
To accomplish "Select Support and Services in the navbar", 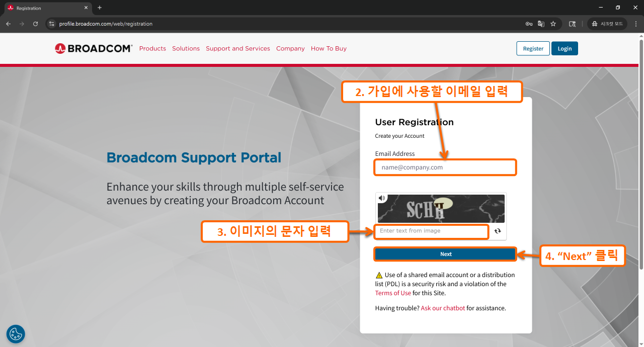I will [x=237, y=48].
